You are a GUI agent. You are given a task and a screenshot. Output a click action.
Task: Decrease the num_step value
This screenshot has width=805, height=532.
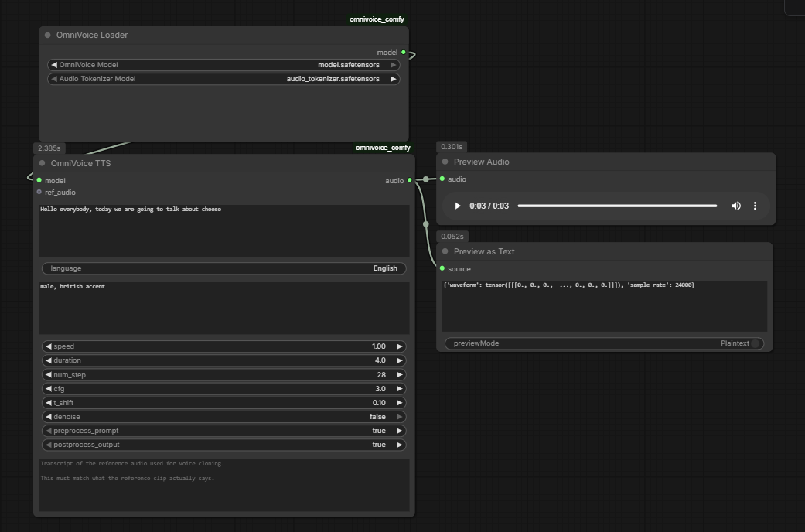pos(48,375)
